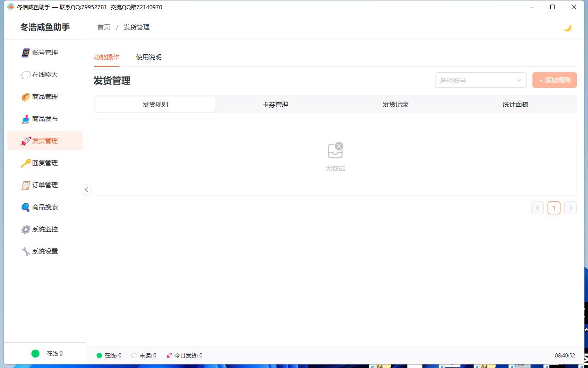Viewport: 588px width, 368px height.
Task: Select the 卡券管理 segment tab
Action: pyautogui.click(x=275, y=104)
